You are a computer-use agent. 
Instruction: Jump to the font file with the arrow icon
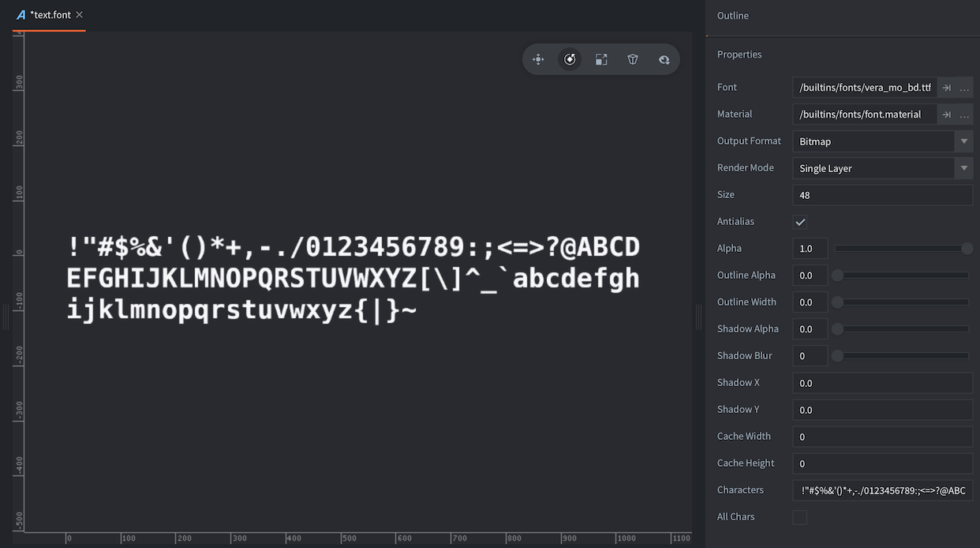click(x=948, y=87)
